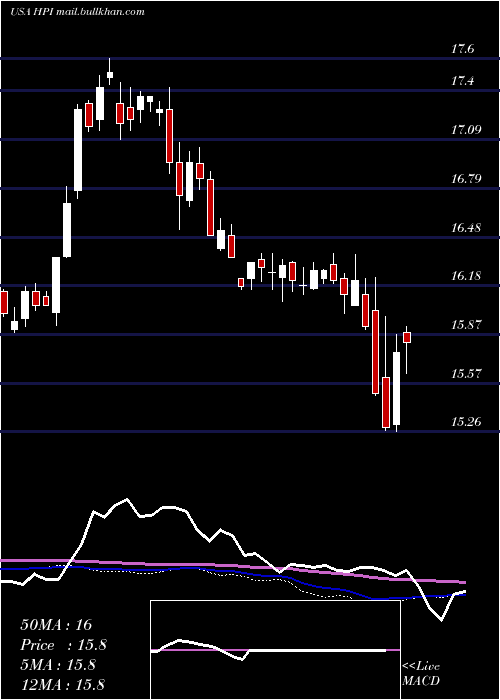This screenshot has height=700, width=500.
Task: Click the 16.18 price axis label
Action: tap(466, 276)
